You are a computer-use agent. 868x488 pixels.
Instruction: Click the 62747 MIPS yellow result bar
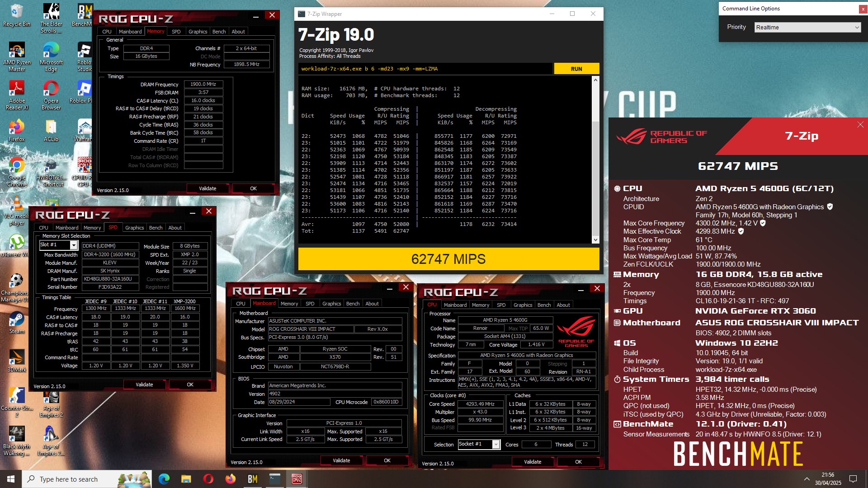pos(448,259)
